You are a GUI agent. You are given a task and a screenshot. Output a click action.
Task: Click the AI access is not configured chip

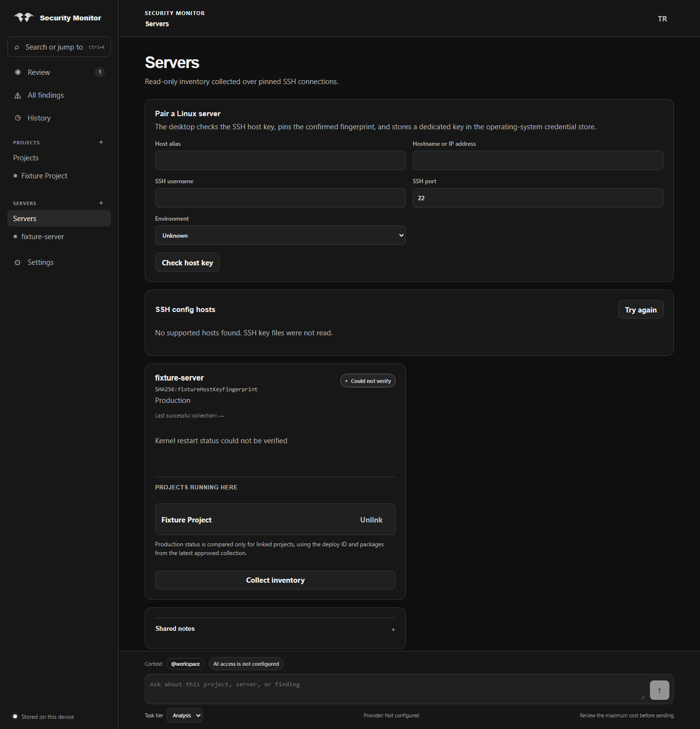(x=246, y=664)
